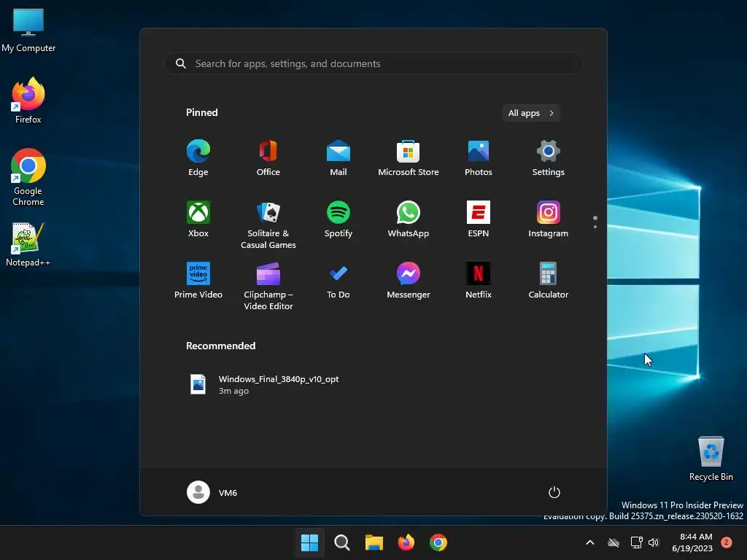The width and height of the screenshot is (747, 560).
Task: Open the clock and date 8:44 AM
Action: (692, 542)
